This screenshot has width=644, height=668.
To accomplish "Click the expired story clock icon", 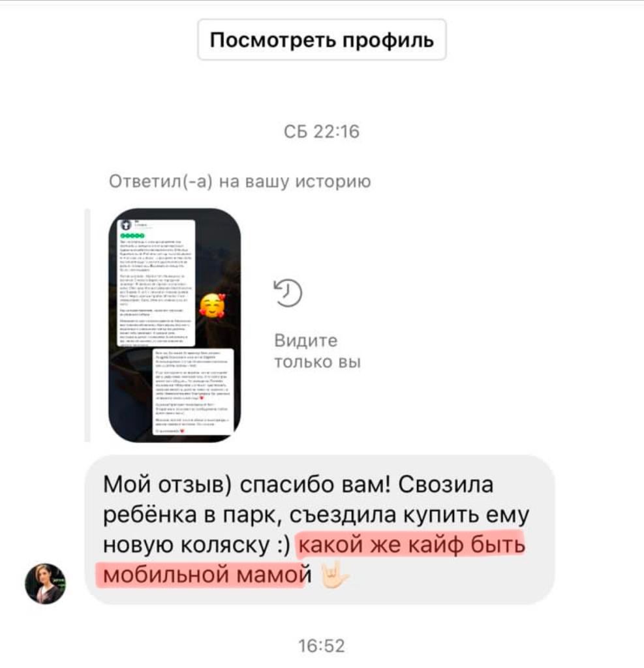I will pos(288,293).
